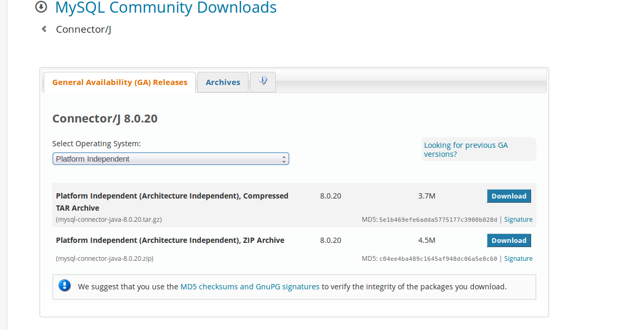Viewport: 644px width, 330px height.
Task: Click the blue info alert icon
Action: click(x=64, y=286)
